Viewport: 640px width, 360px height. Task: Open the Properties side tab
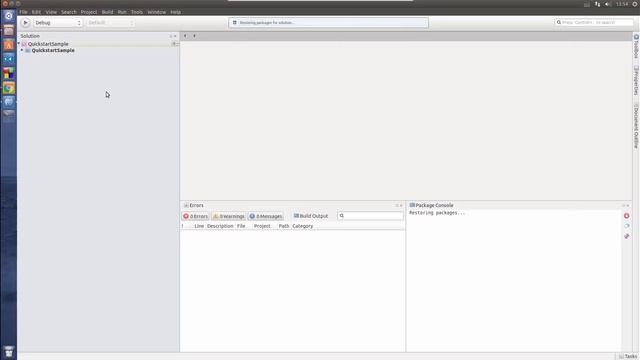[636, 80]
